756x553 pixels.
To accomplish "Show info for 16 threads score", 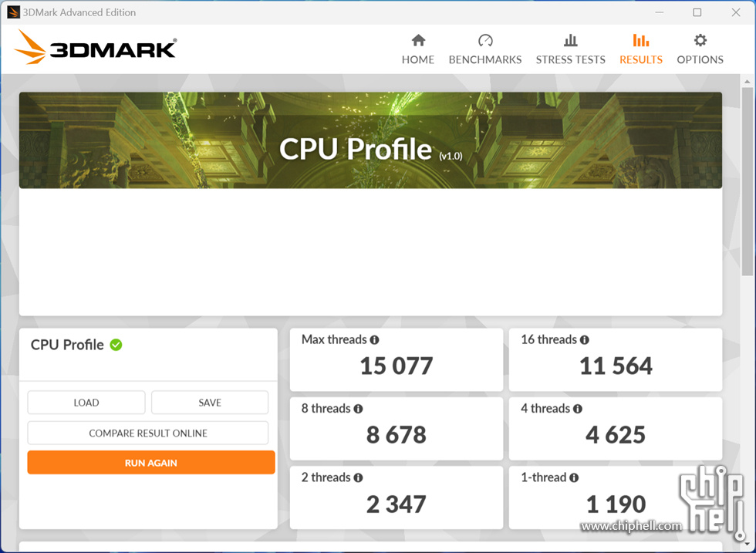I will pyautogui.click(x=585, y=340).
